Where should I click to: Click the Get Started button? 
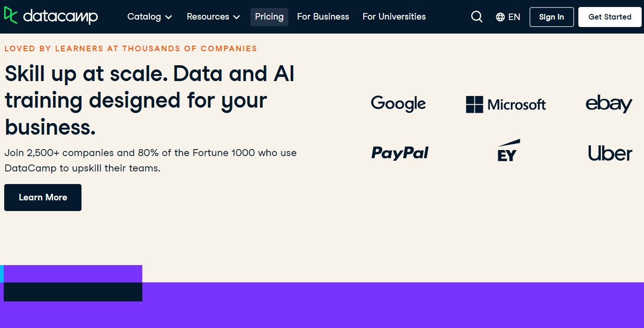tap(610, 17)
